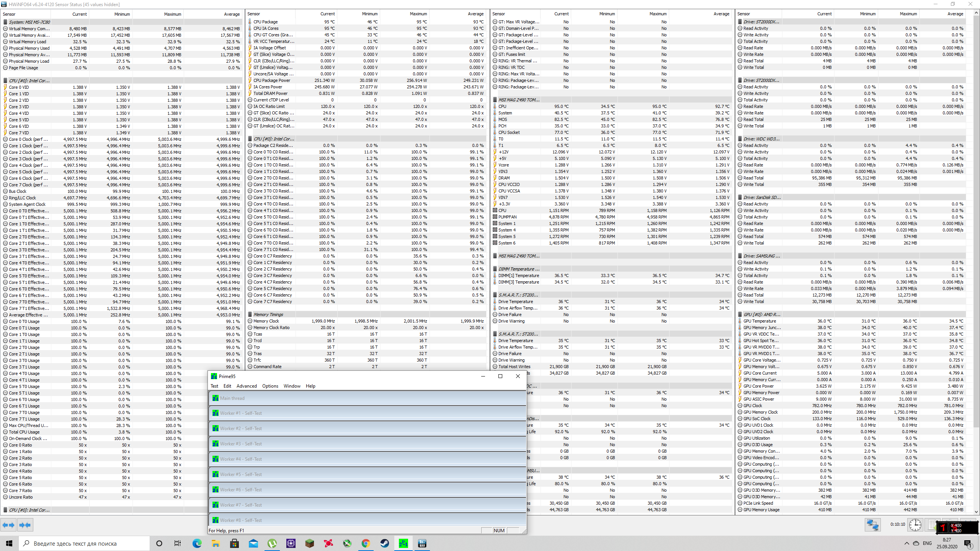This screenshot has width=980, height=551.
Task: Open the uTorrent taskbar icon
Action: [x=272, y=543]
